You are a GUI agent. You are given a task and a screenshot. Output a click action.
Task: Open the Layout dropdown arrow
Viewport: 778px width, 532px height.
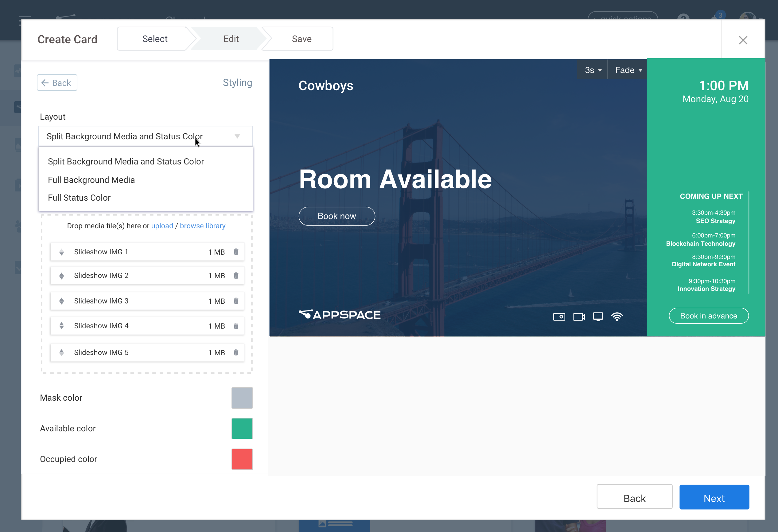click(x=237, y=136)
